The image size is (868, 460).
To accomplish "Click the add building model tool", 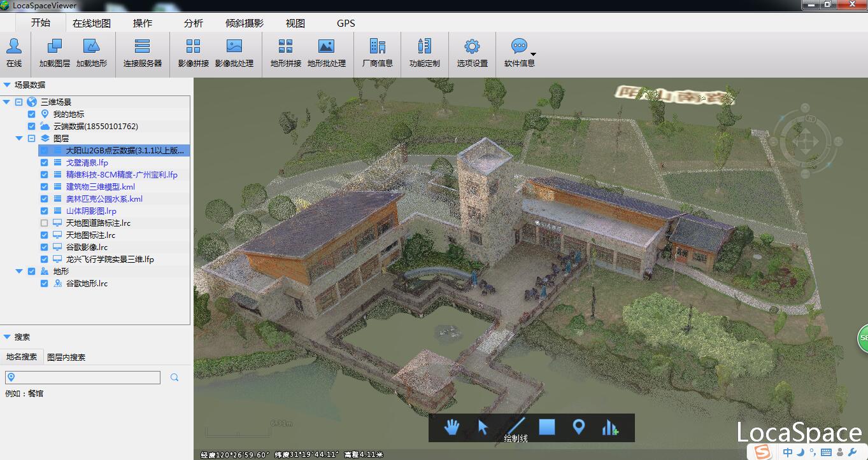I will point(609,428).
